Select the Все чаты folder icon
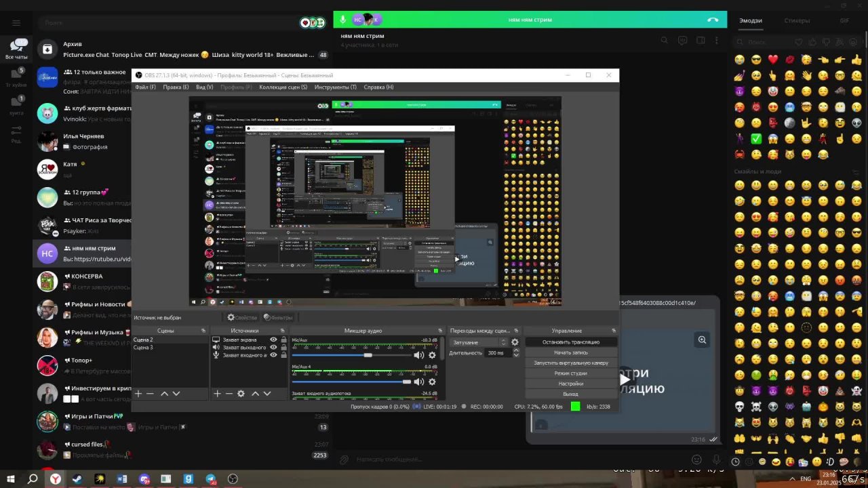Screen dimensions: 868x488 pyautogui.click(x=16, y=49)
